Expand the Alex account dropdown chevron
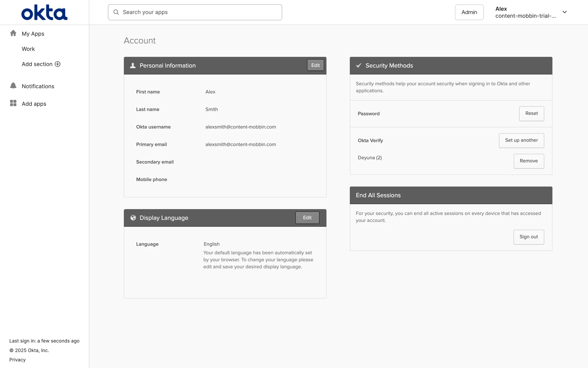The image size is (588, 368). point(564,12)
